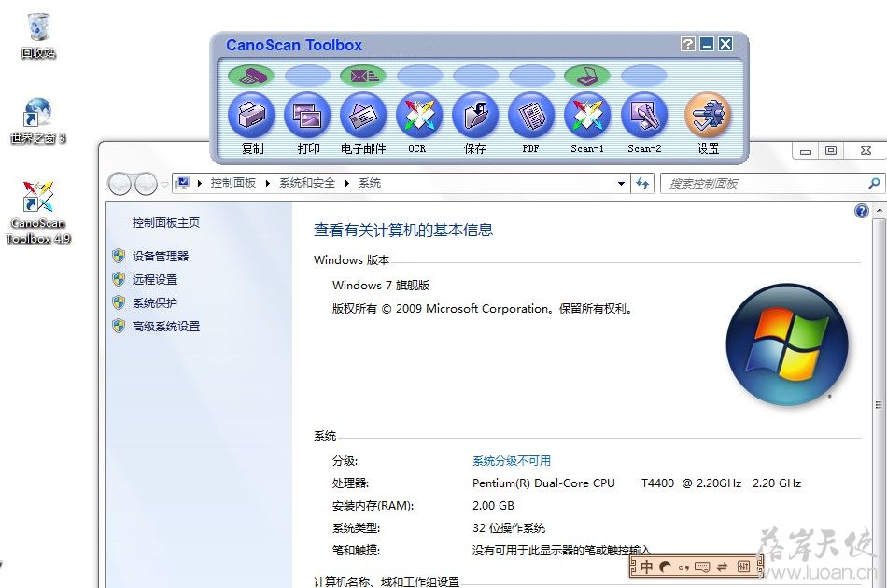Click IME simplified/traditional switch arrows icon

[723, 567]
